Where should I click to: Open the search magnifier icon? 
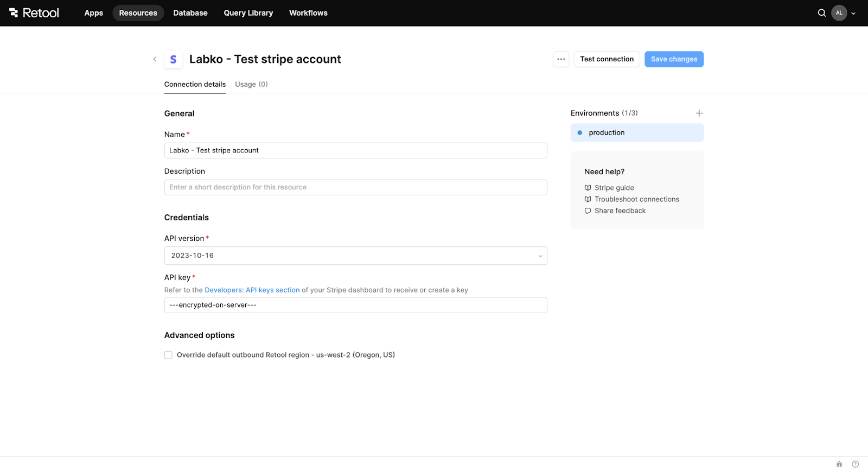[x=822, y=13]
